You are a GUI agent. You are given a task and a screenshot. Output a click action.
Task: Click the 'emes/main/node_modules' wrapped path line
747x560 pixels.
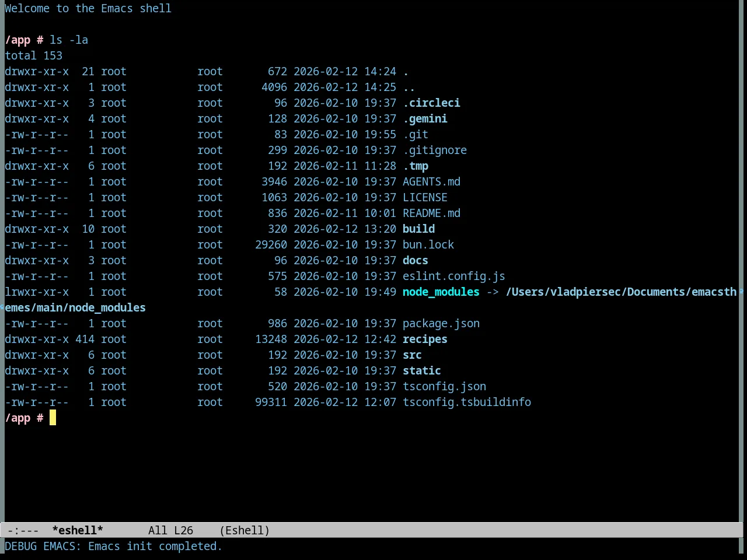pyautogui.click(x=75, y=307)
